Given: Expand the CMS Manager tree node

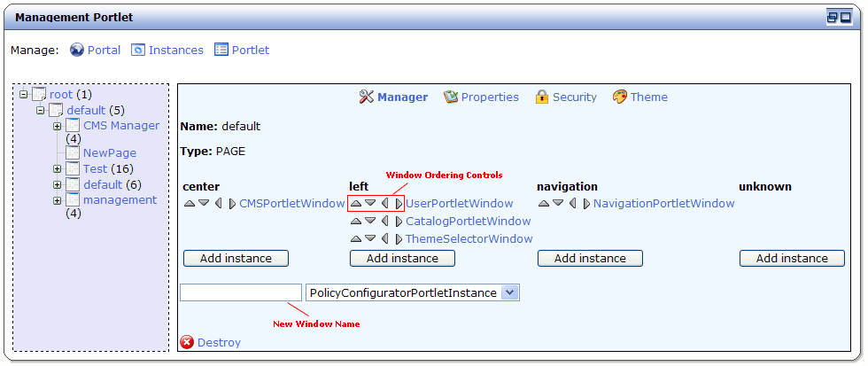Looking at the screenshot, I should tap(58, 126).
